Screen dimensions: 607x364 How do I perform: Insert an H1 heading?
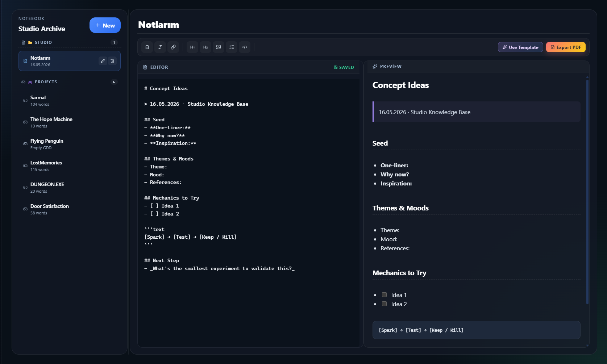click(192, 47)
